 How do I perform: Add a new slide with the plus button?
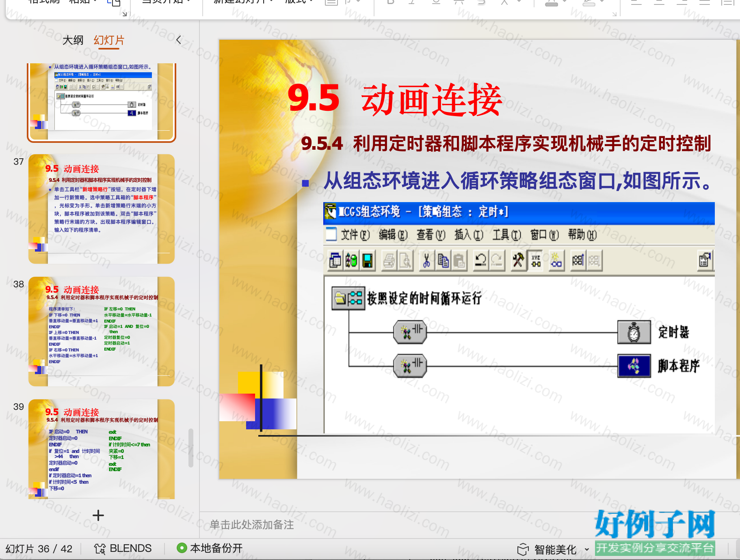point(98,515)
